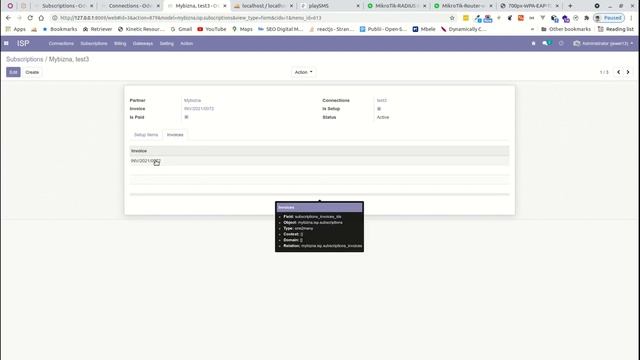Open the activities clock icon in navbar

tap(561, 43)
